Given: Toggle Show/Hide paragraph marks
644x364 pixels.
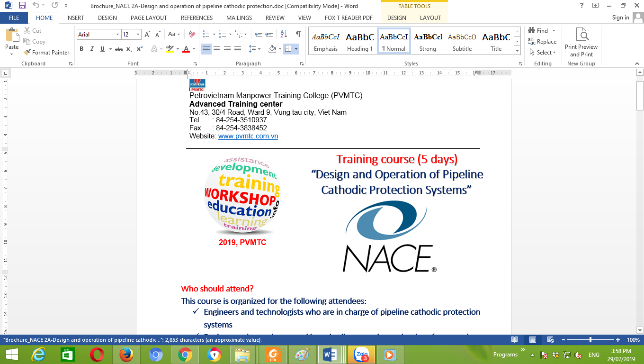Looking at the screenshot, I should (x=298, y=34).
